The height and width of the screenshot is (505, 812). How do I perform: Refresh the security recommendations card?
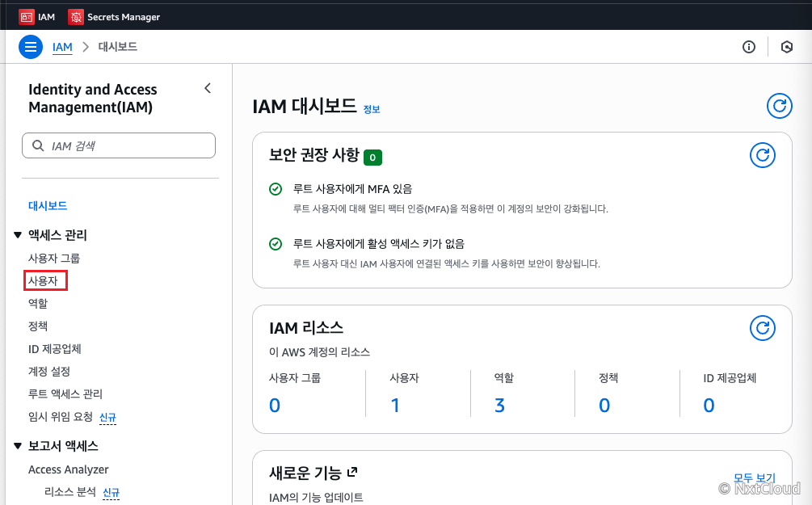762,155
